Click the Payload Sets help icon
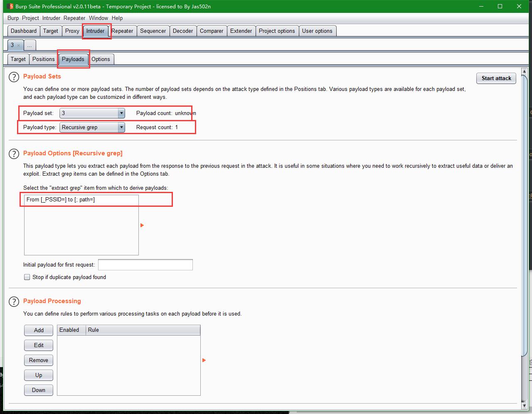 pyautogui.click(x=14, y=77)
